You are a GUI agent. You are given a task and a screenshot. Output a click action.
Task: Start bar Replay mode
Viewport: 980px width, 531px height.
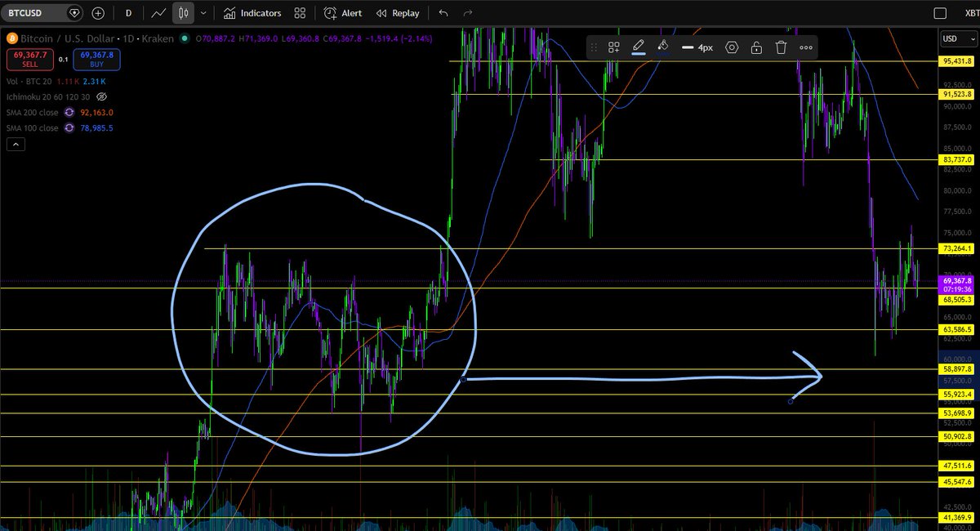coord(398,13)
